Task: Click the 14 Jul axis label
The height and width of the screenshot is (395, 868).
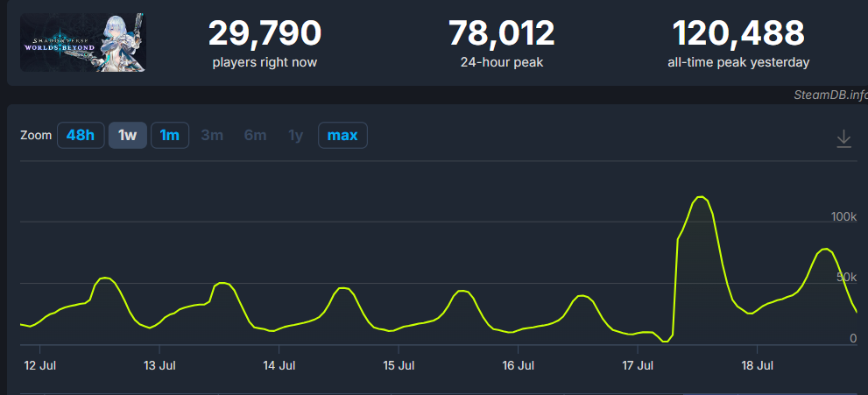Action: [x=279, y=366]
